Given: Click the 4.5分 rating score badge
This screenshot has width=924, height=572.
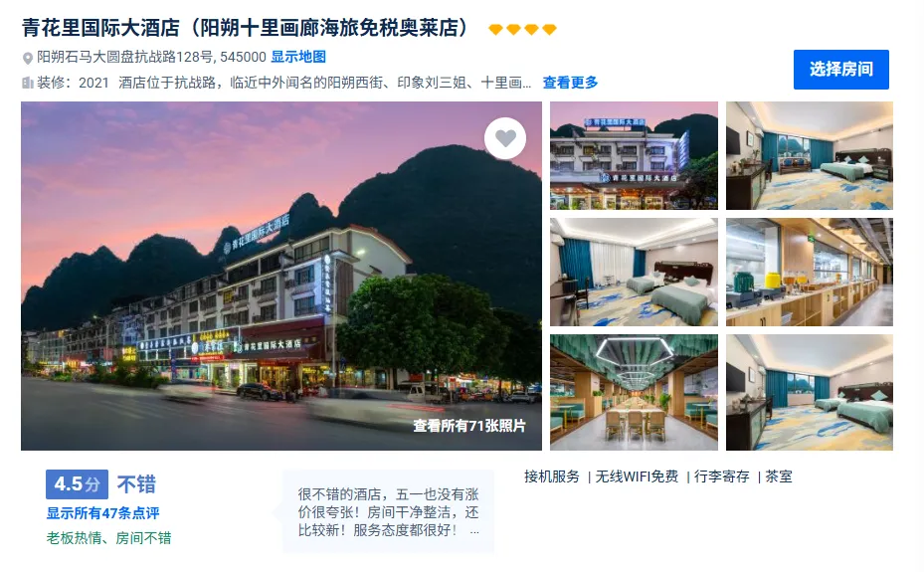Looking at the screenshot, I should (x=78, y=484).
